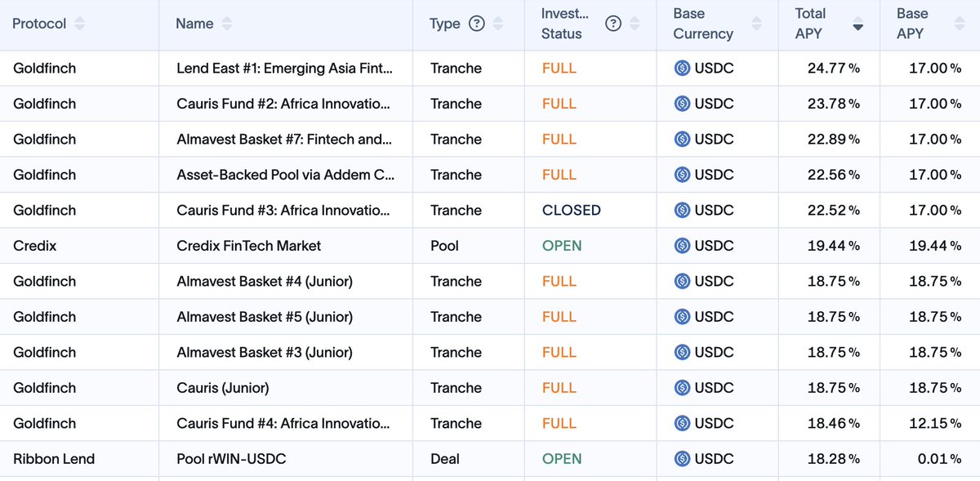Viewport: 980px width, 481px height.
Task: Open the Invest Status help icon
Action: click(613, 24)
